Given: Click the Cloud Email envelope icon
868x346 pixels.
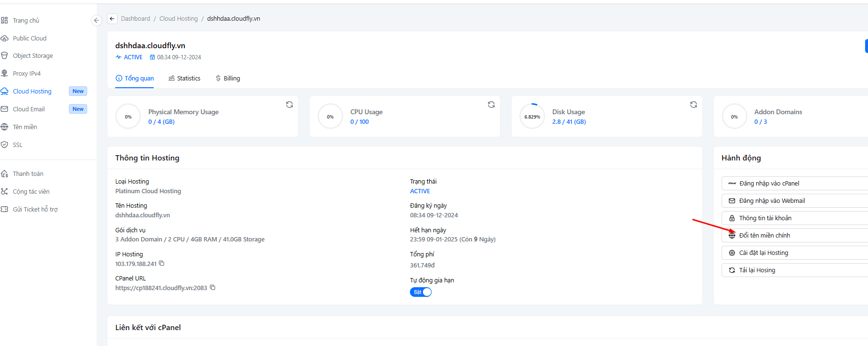Looking at the screenshot, I should point(4,109).
